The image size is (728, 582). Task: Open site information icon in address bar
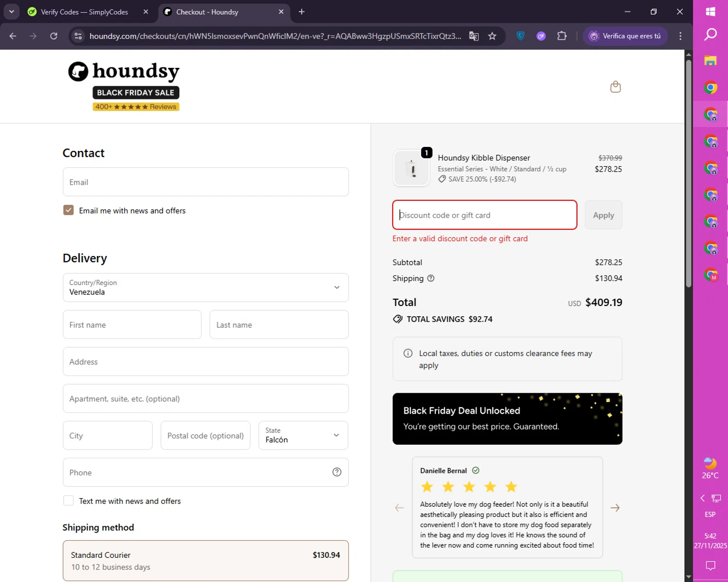coord(78,36)
